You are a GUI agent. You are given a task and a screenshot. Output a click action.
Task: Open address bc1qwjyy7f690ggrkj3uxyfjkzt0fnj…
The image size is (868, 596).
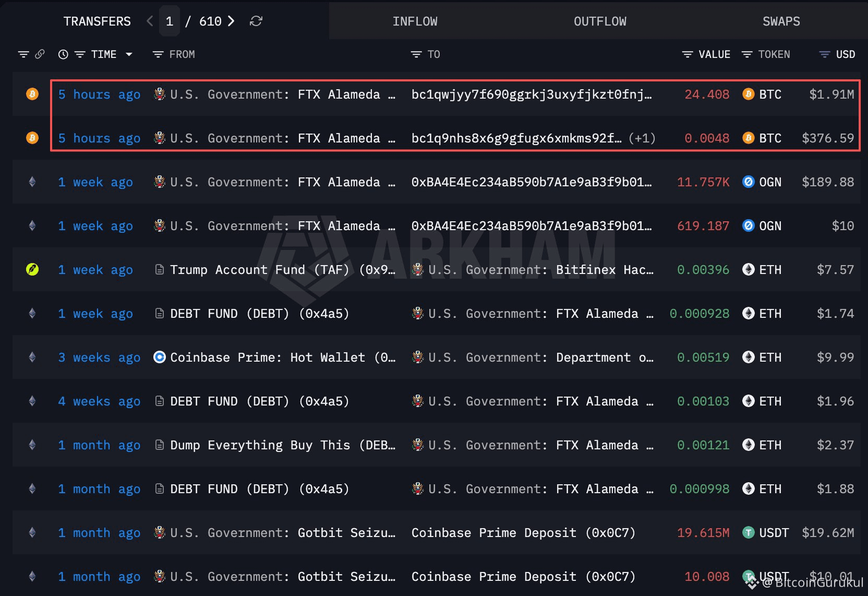[532, 94]
